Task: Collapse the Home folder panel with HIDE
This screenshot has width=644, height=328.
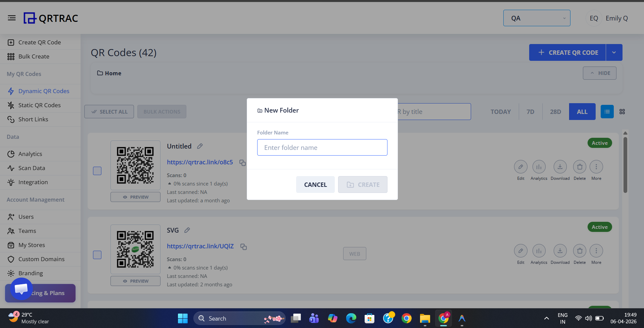Action: point(600,73)
